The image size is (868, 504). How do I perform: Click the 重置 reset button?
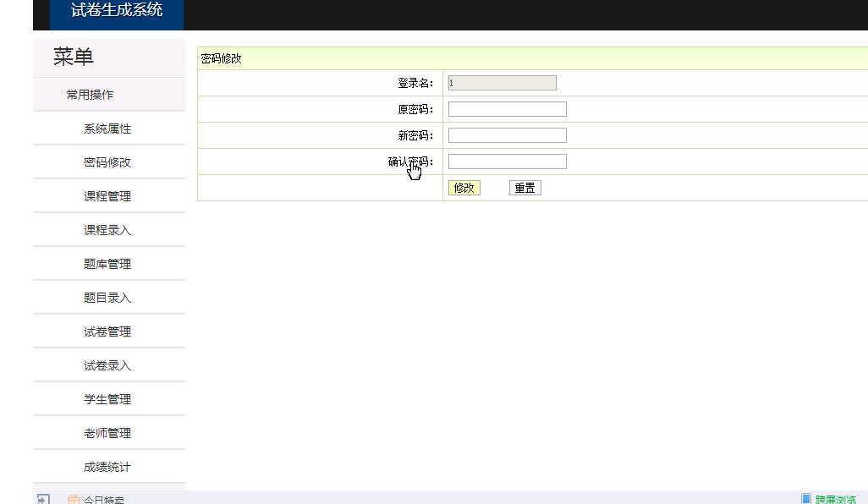(525, 188)
